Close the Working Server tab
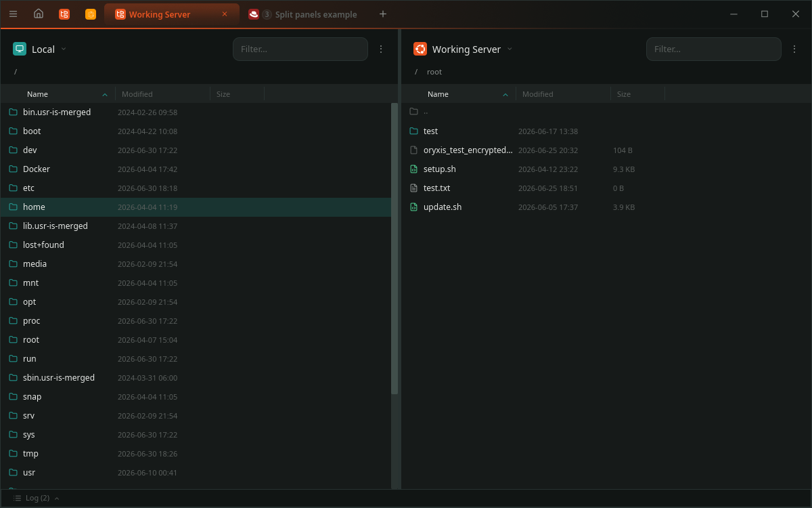 225,14
